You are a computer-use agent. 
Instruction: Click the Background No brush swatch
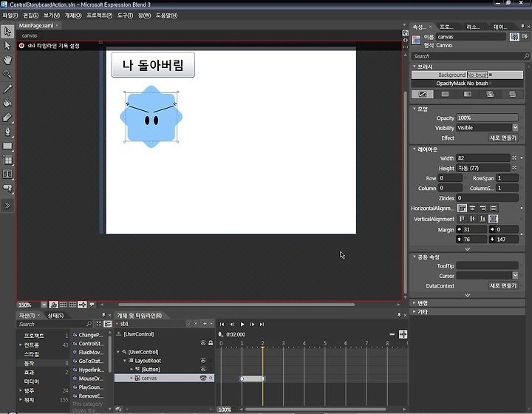coord(477,75)
